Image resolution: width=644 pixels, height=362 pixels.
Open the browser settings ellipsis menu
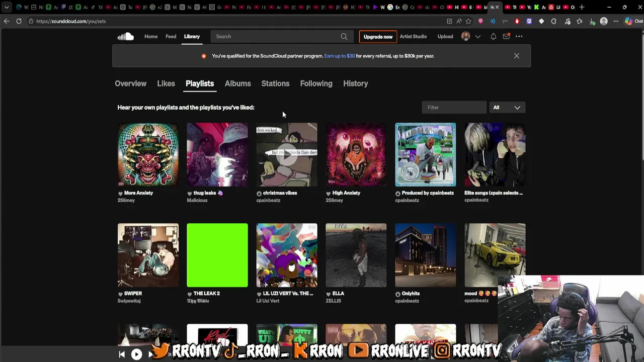pyautogui.click(x=616, y=21)
